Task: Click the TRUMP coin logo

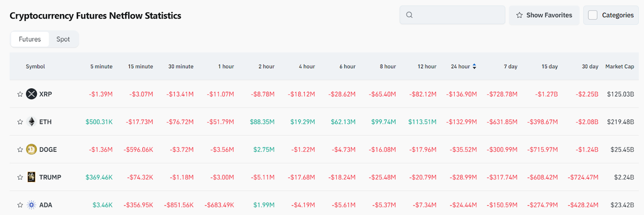Action: coord(32,177)
